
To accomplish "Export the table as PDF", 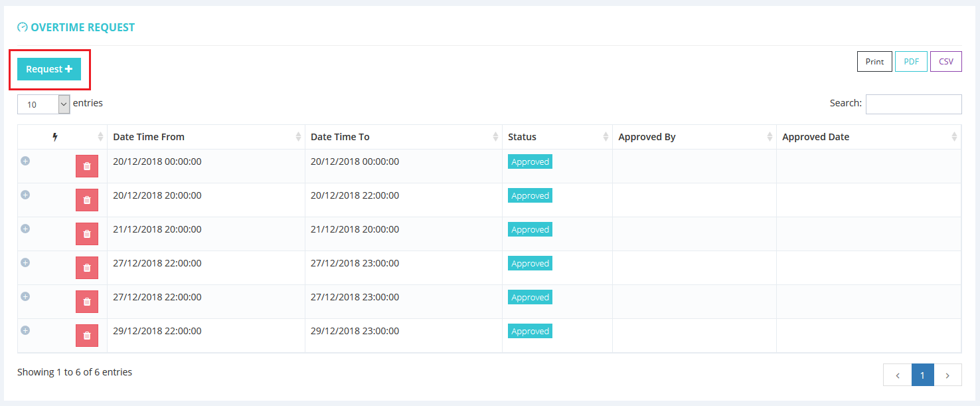I will click(x=911, y=62).
